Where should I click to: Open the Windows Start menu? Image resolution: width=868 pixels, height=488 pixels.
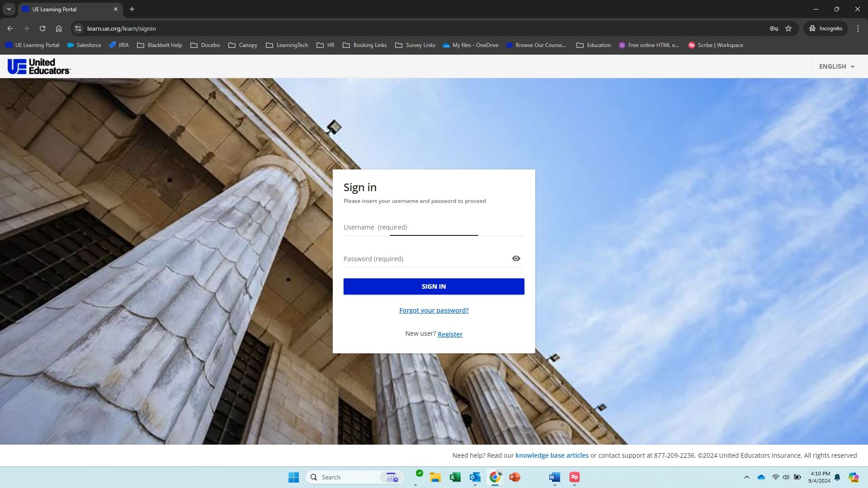tap(293, 477)
